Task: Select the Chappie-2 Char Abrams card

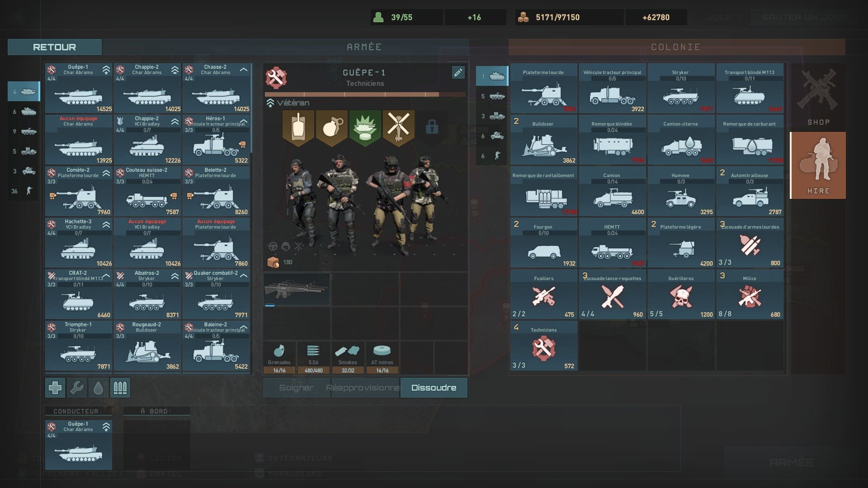Action: coord(147,88)
